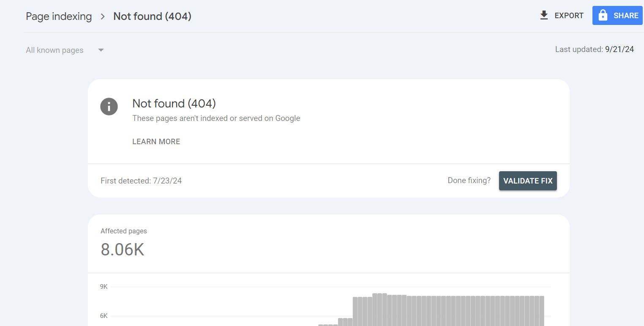Click the Not found (404) card heading

click(x=174, y=104)
